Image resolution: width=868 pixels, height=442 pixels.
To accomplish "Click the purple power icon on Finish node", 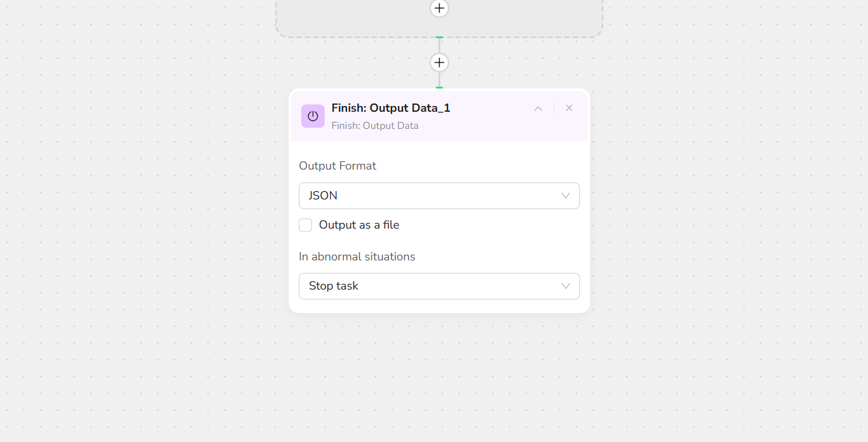I will pos(313,116).
